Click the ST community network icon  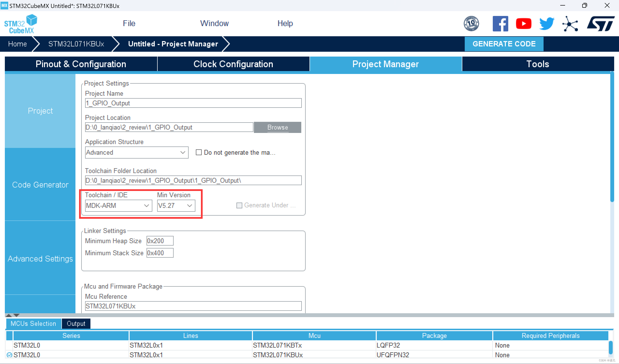coord(570,24)
